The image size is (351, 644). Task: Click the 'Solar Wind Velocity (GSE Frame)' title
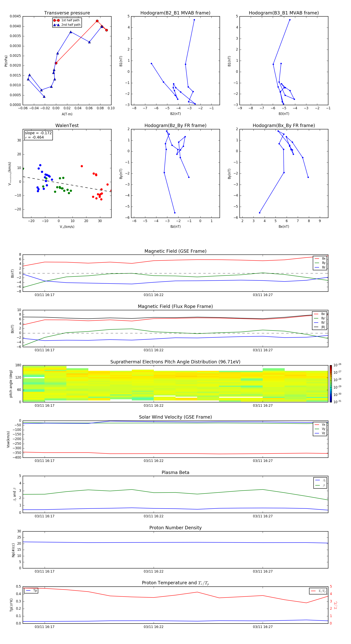coord(175,417)
